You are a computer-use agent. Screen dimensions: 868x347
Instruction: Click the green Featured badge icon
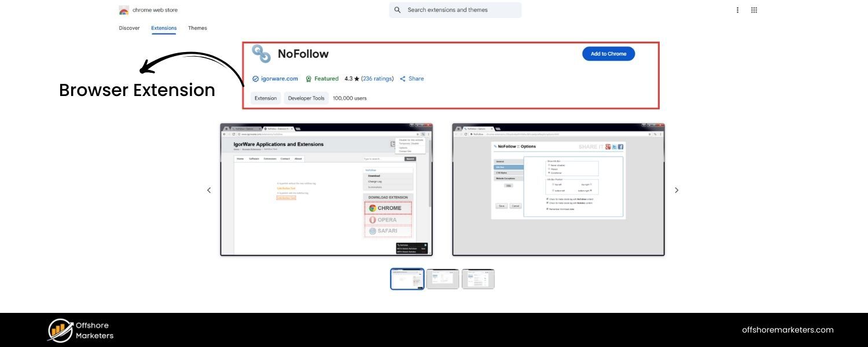pos(307,79)
